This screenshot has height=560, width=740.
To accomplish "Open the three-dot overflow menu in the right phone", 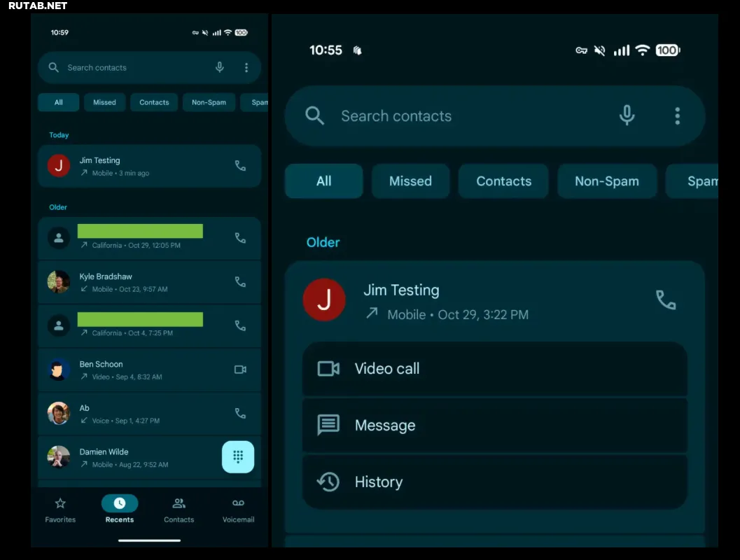I will coord(677,115).
